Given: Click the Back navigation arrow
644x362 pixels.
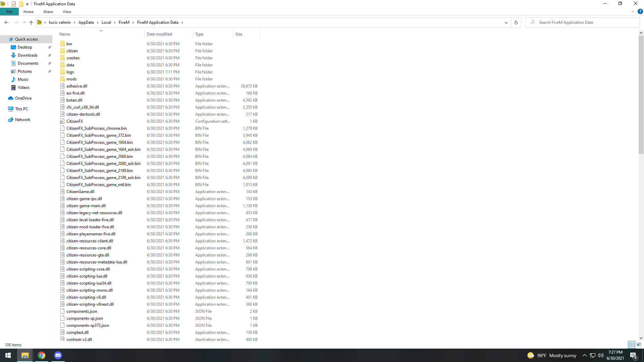Looking at the screenshot, I should (6, 22).
